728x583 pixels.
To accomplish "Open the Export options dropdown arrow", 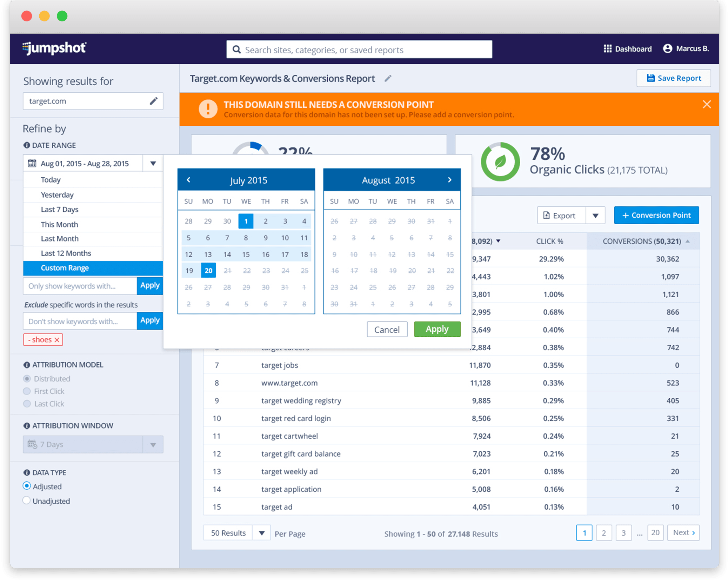I will (x=595, y=216).
